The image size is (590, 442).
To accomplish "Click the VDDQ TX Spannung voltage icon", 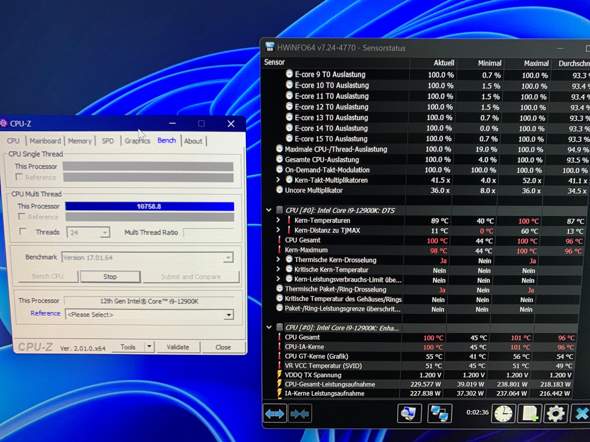I will (279, 375).
